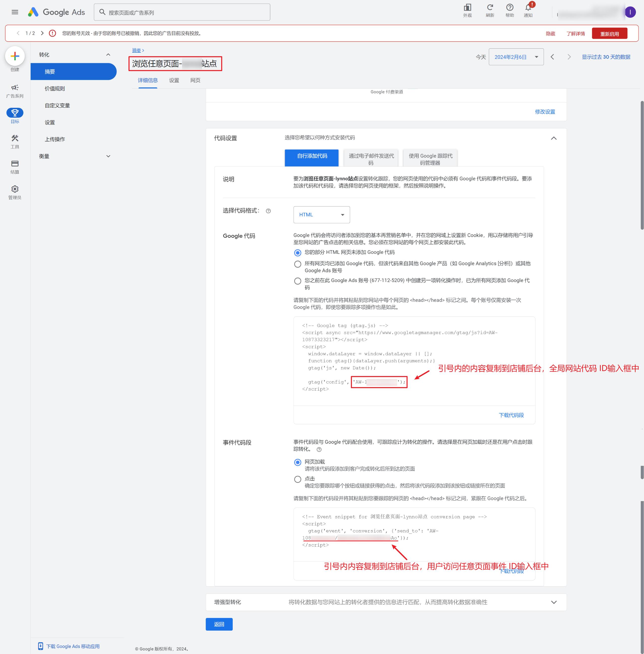Switch to the 设置 tab
This screenshot has width=644, height=654.
174,81
